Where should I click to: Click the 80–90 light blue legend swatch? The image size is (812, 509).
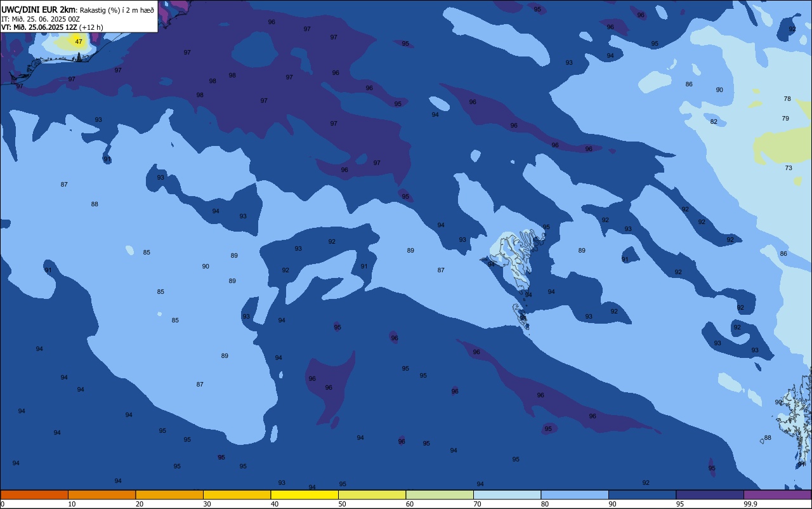(x=575, y=494)
